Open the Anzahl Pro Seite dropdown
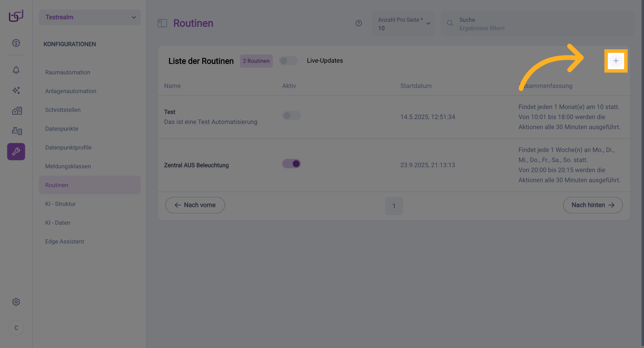The height and width of the screenshot is (348, 644). pos(403,24)
